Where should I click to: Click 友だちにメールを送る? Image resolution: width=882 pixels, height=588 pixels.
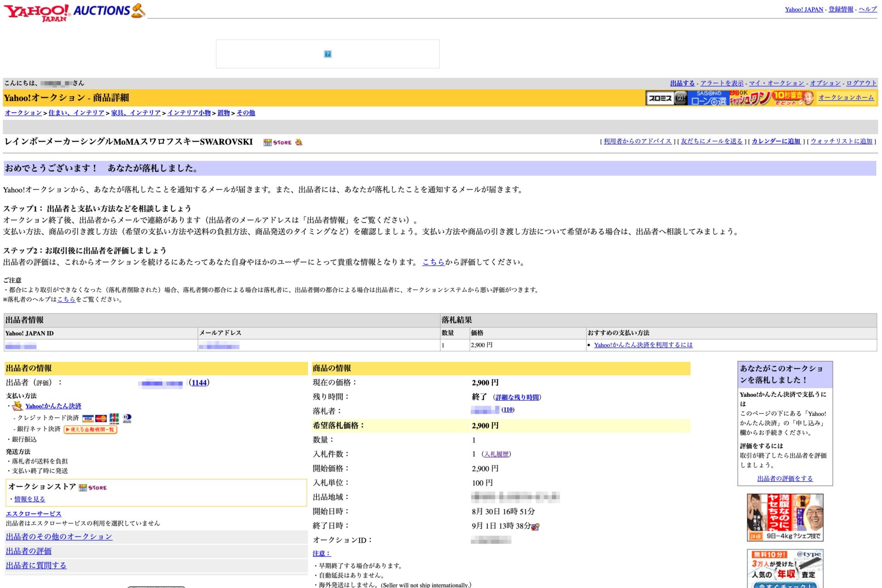click(712, 141)
